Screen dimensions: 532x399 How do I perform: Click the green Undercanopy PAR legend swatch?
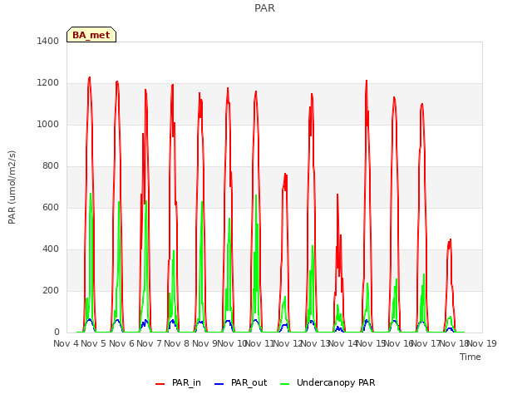coord(285,384)
